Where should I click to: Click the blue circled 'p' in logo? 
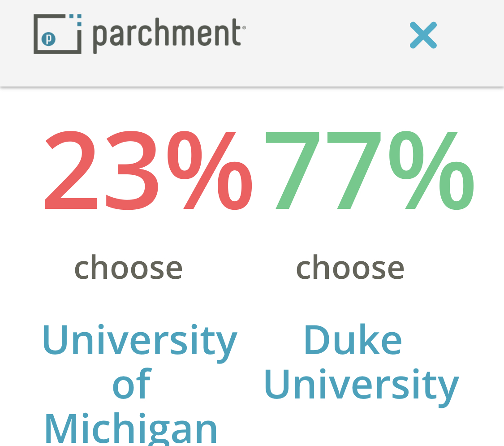click(x=48, y=39)
